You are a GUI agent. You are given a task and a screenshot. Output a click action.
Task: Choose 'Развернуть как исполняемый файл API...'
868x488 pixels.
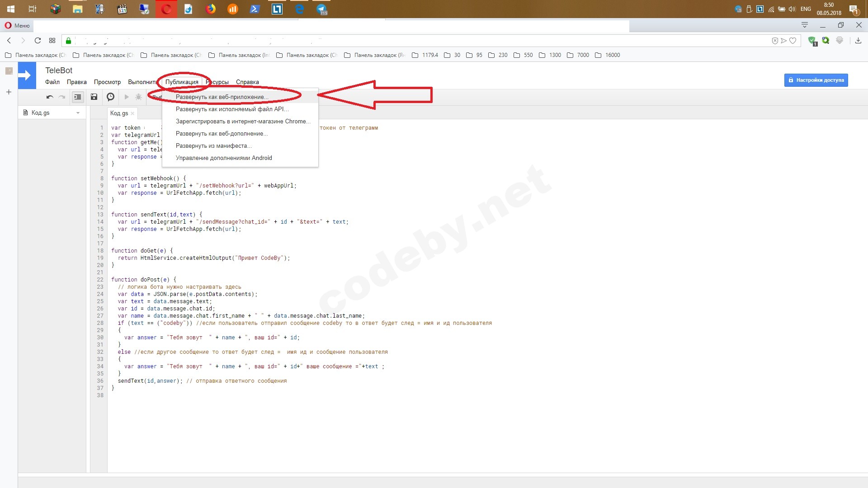(232, 109)
